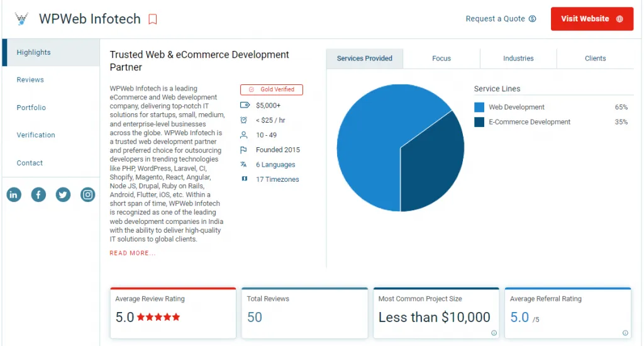Image resolution: width=644 pixels, height=346 pixels.
Task: Click the WPWeb Infotech company name heading
Action: 89,19
